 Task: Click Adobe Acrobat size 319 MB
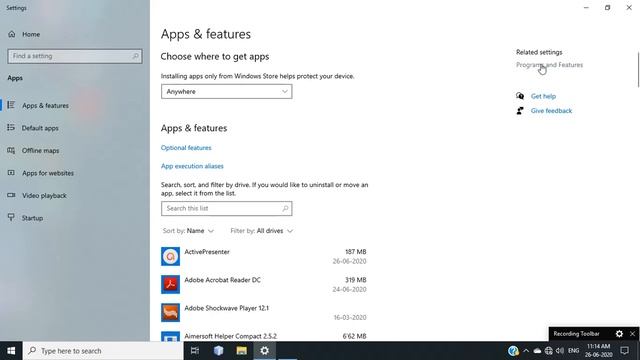pyautogui.click(x=356, y=280)
